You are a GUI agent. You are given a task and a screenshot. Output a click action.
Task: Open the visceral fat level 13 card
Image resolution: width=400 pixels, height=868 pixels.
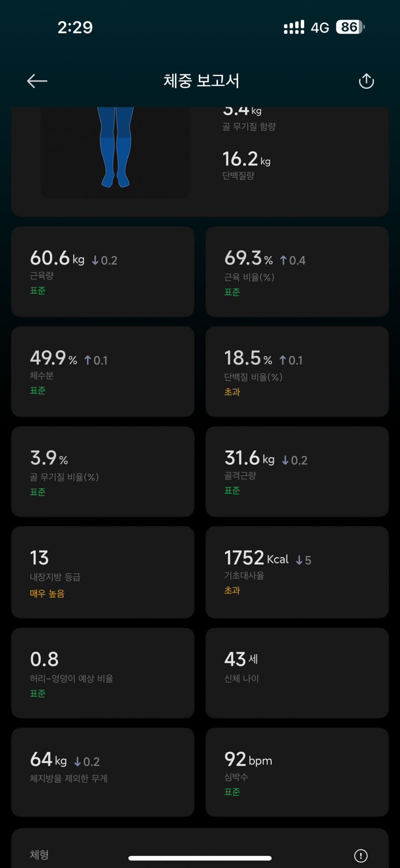pyautogui.click(x=103, y=572)
